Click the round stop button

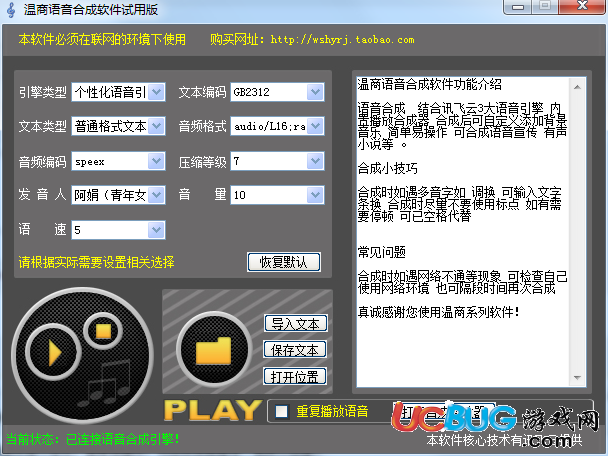tap(103, 332)
